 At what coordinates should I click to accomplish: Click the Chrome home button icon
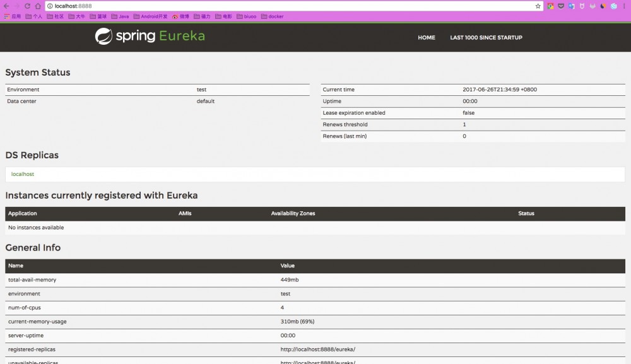38,5
